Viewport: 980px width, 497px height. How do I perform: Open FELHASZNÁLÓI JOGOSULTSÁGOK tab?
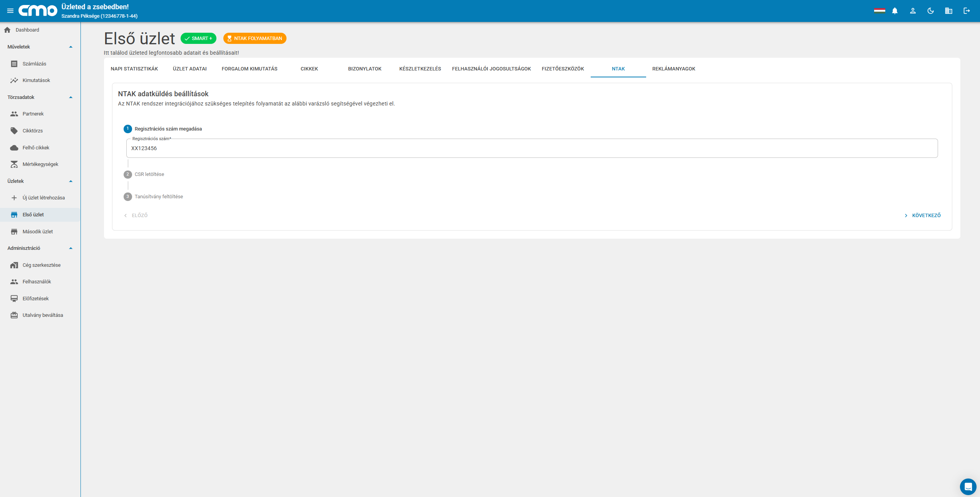tap(491, 69)
